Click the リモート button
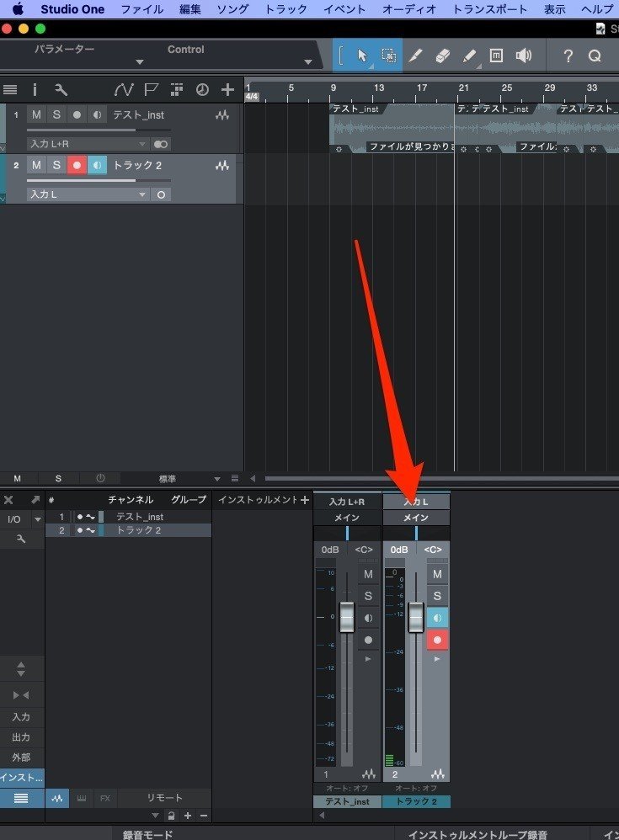619x840 pixels. click(164, 798)
